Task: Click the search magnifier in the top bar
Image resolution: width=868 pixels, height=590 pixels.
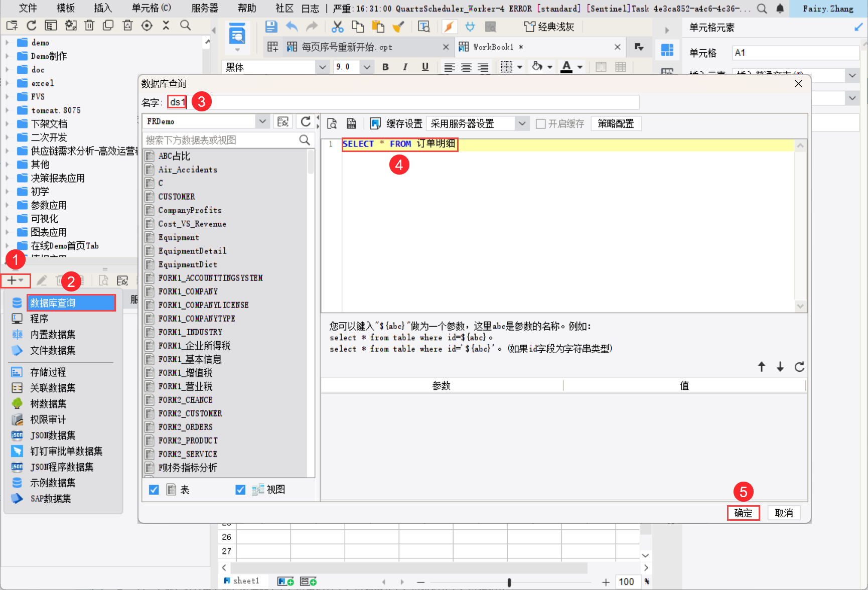Action: (762, 9)
